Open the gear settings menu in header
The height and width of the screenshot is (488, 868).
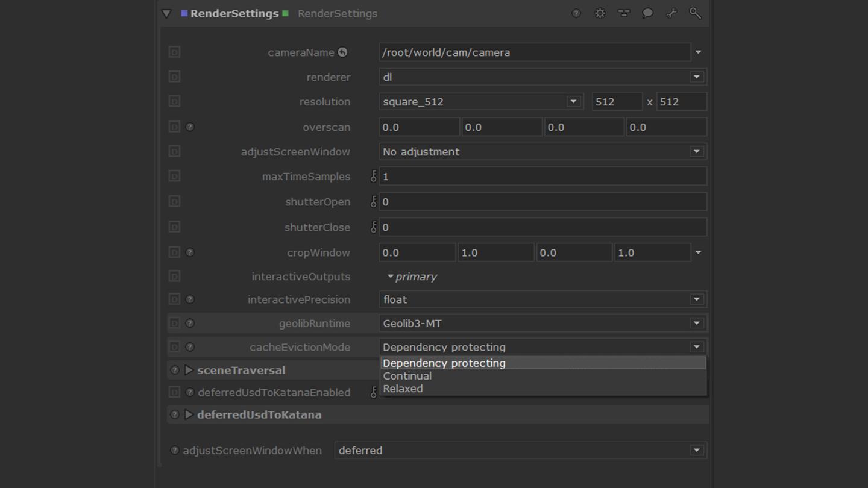point(600,13)
